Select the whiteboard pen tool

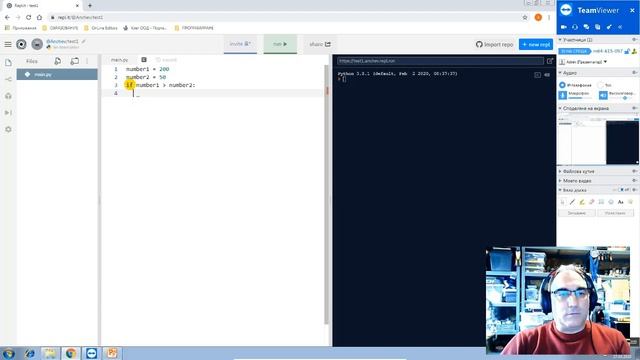click(x=572, y=202)
